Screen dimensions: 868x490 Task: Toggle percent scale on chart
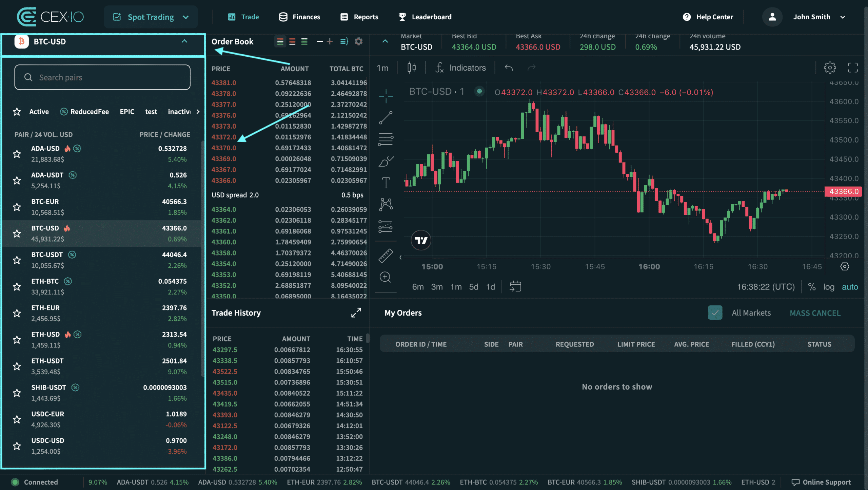click(812, 287)
